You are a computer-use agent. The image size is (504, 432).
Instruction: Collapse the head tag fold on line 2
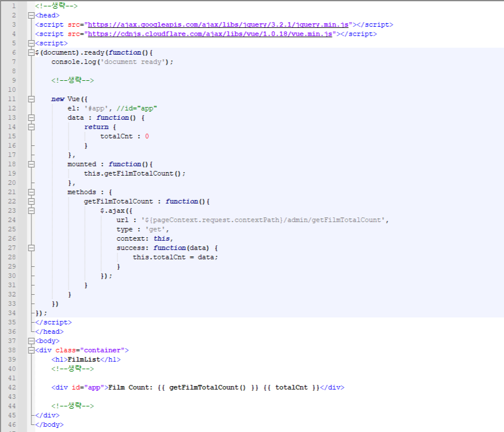click(x=31, y=15)
